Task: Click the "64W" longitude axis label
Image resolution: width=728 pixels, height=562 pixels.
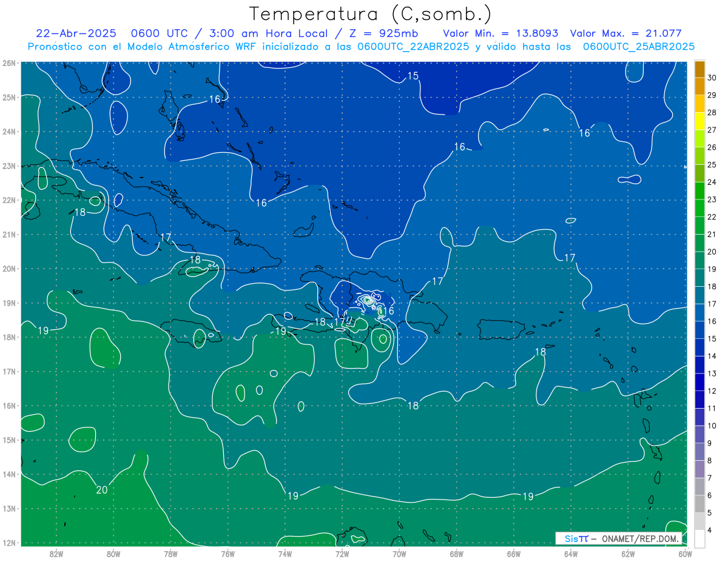Action: [571, 554]
